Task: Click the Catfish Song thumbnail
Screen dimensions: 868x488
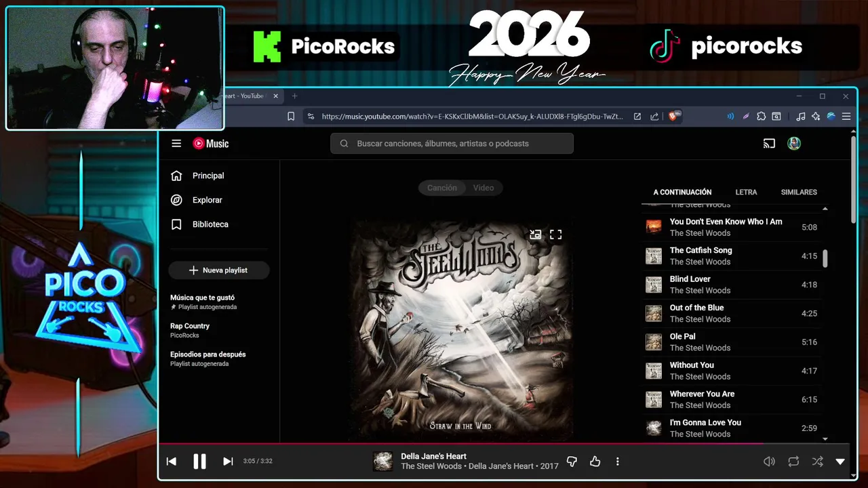Action: coord(654,256)
